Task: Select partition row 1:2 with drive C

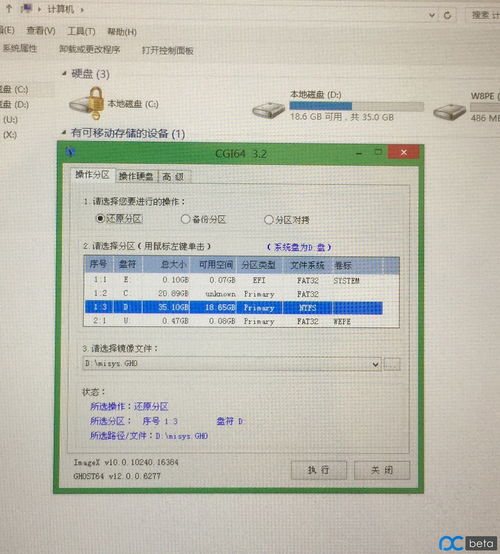Action: (x=241, y=294)
